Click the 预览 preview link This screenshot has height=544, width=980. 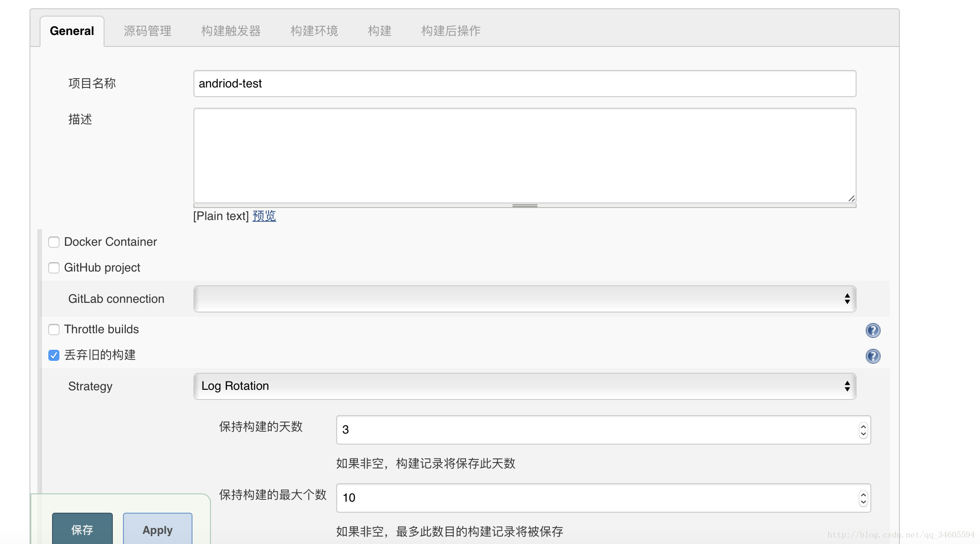264,216
